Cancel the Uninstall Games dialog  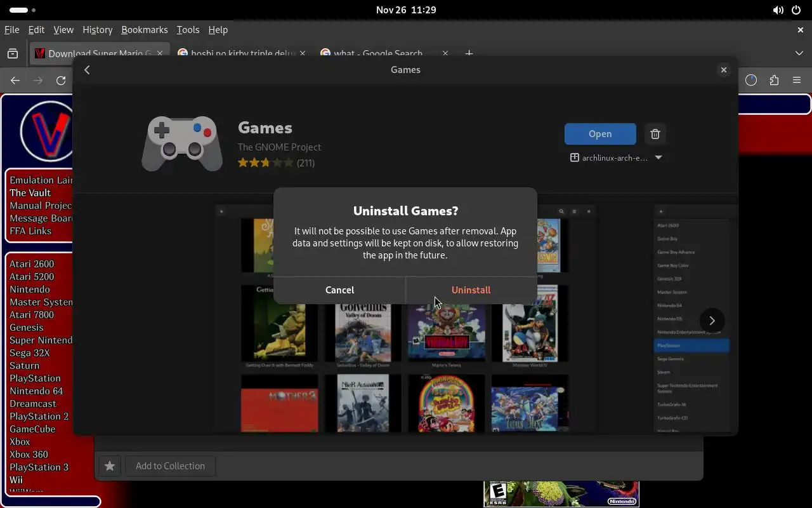pos(339,290)
